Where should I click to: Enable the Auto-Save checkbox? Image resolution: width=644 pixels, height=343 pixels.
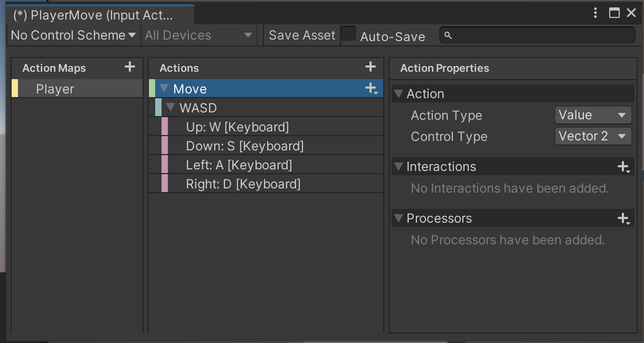tap(348, 34)
